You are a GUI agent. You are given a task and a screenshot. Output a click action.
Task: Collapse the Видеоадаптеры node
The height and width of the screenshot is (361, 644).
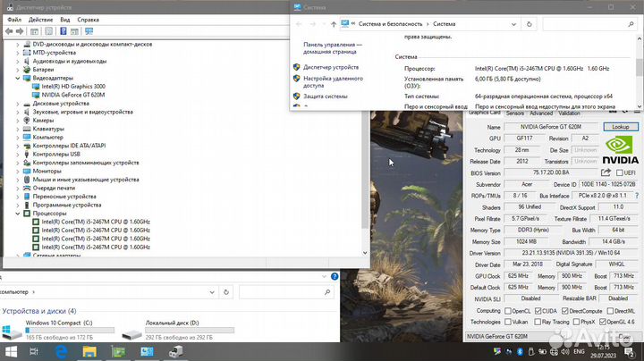pyautogui.click(x=18, y=78)
